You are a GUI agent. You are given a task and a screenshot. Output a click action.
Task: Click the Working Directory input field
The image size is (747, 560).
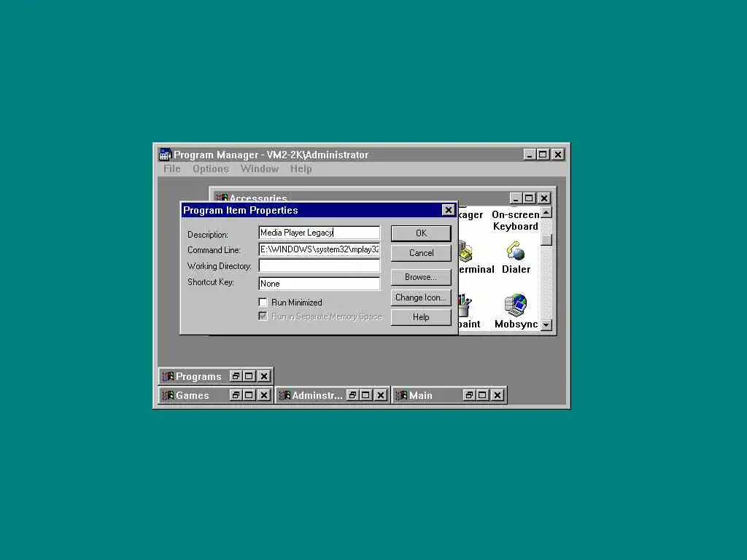coord(320,265)
